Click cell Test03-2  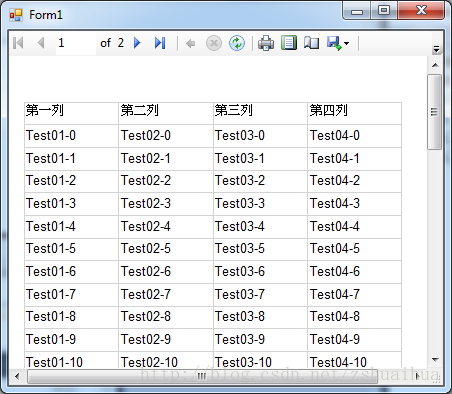260,181
